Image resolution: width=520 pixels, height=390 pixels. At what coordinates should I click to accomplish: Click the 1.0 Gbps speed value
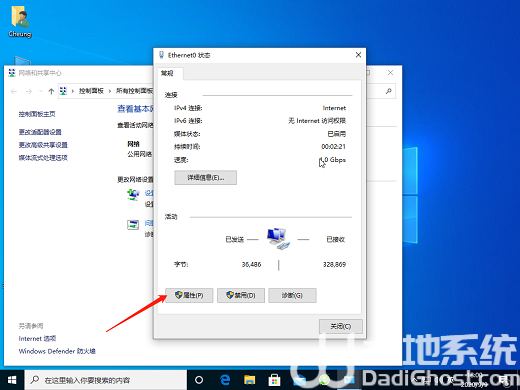[x=333, y=160]
